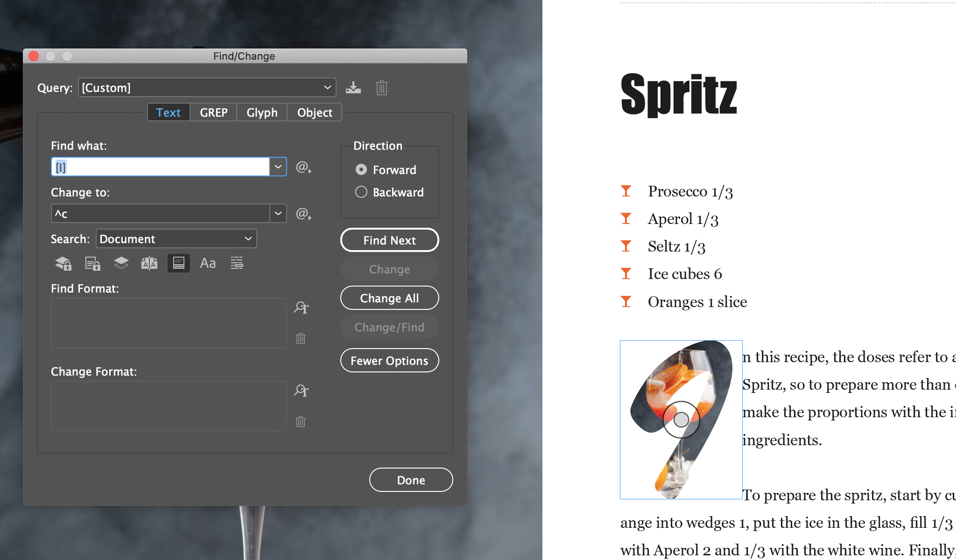Screen dimensions: 956x560
Task: Click the Change All button
Action: point(390,298)
